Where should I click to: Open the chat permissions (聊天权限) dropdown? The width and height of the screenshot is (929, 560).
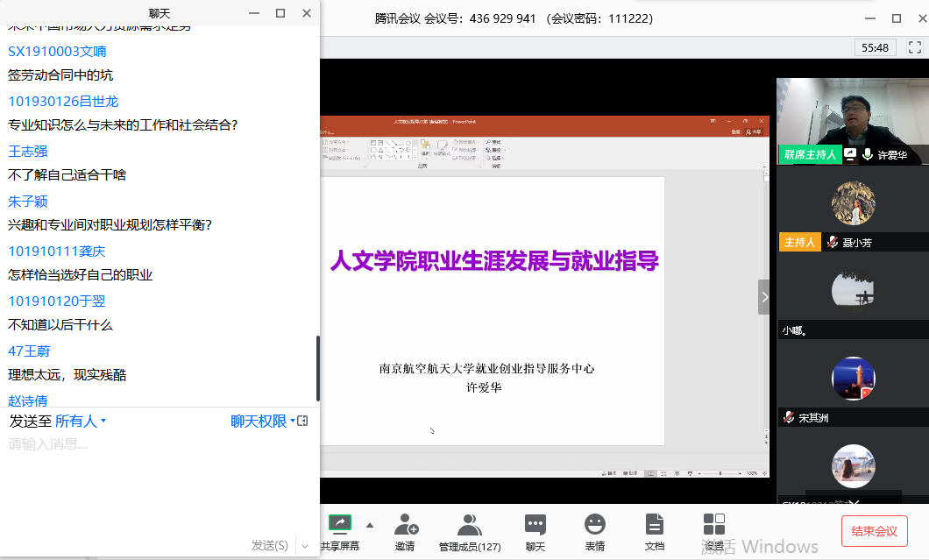coord(262,422)
